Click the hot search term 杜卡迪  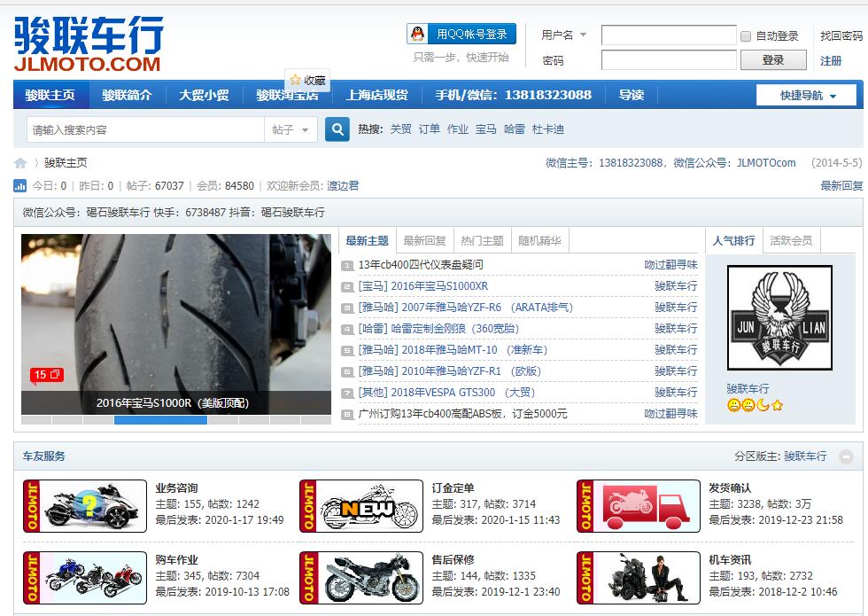[548, 129]
